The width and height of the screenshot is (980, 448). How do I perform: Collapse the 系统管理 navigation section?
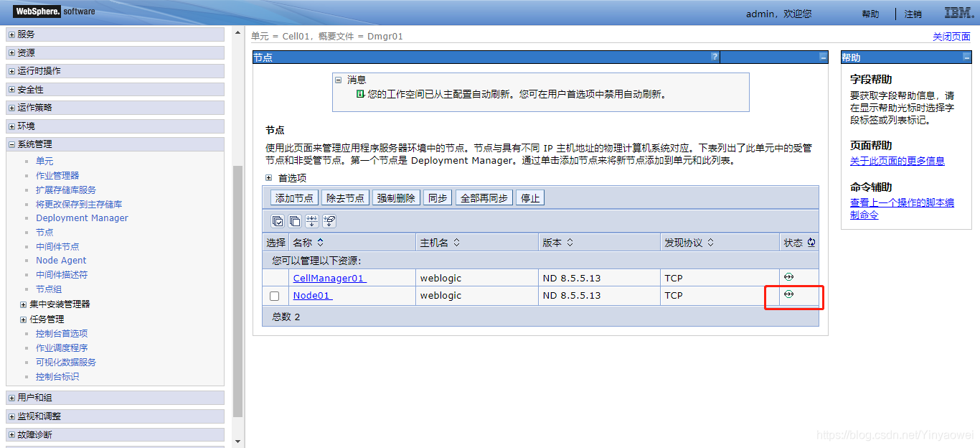click(x=11, y=144)
